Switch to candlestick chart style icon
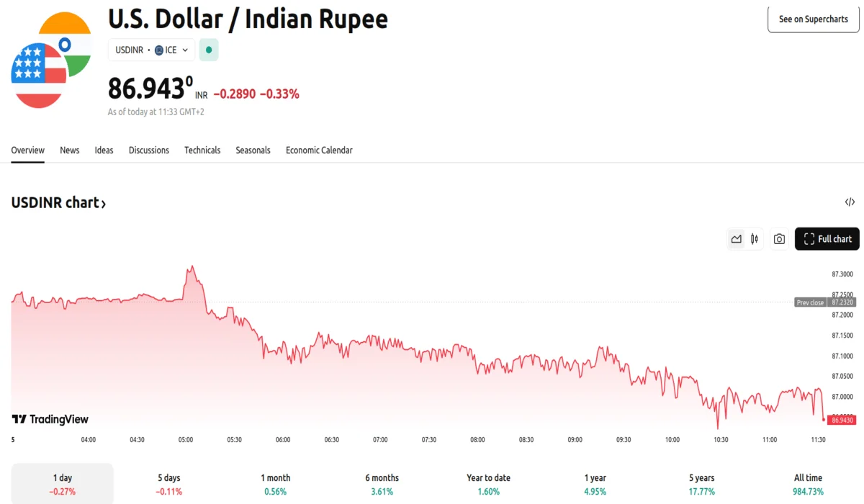 (x=755, y=239)
